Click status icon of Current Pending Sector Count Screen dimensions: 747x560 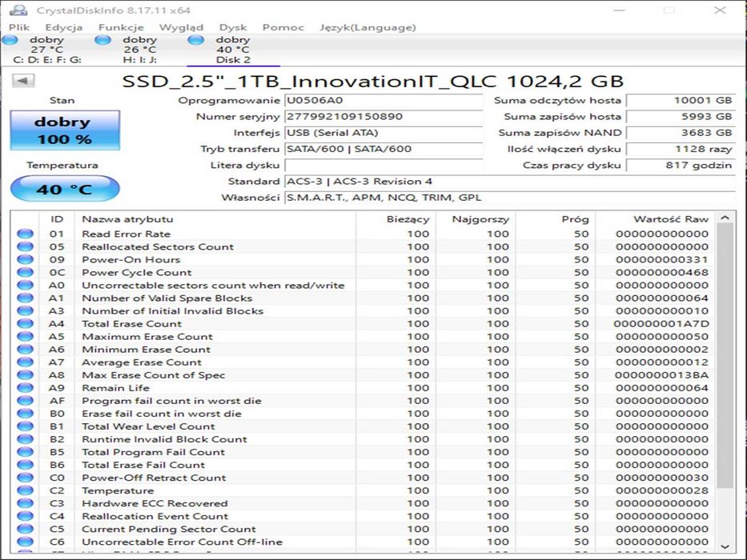[x=26, y=529]
